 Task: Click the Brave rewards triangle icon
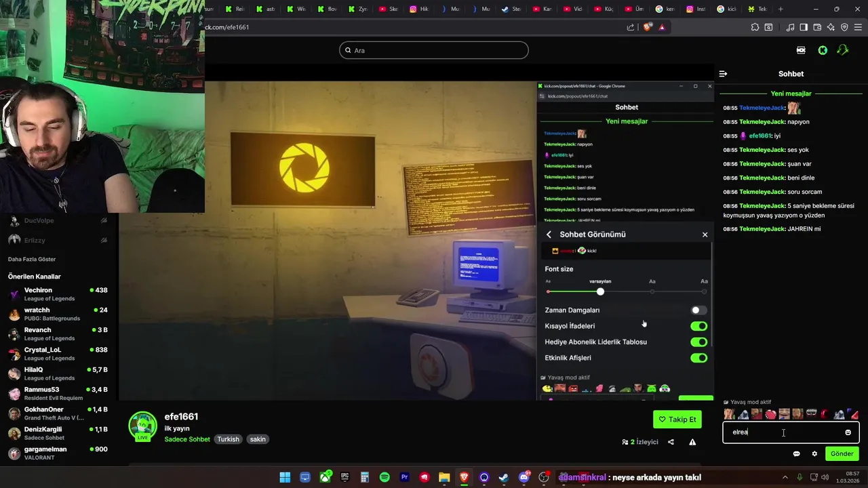pyautogui.click(x=662, y=27)
